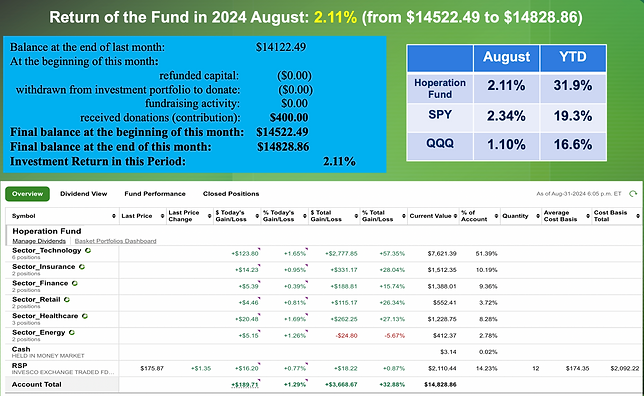Image resolution: width=644 pixels, height=396 pixels.
Task: Click the green circle icon beside Sector_Technology
Action: [88, 250]
